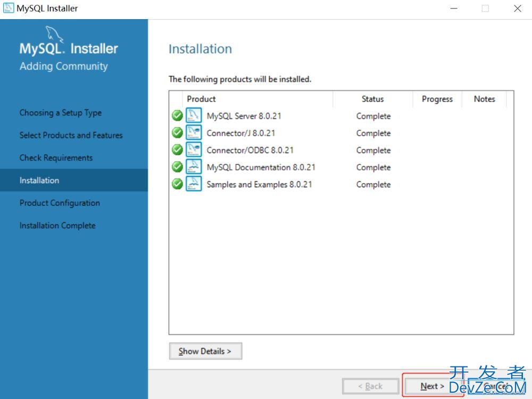532x399 pixels.
Task: Click Complete status of MySQL Server row
Action: click(373, 116)
